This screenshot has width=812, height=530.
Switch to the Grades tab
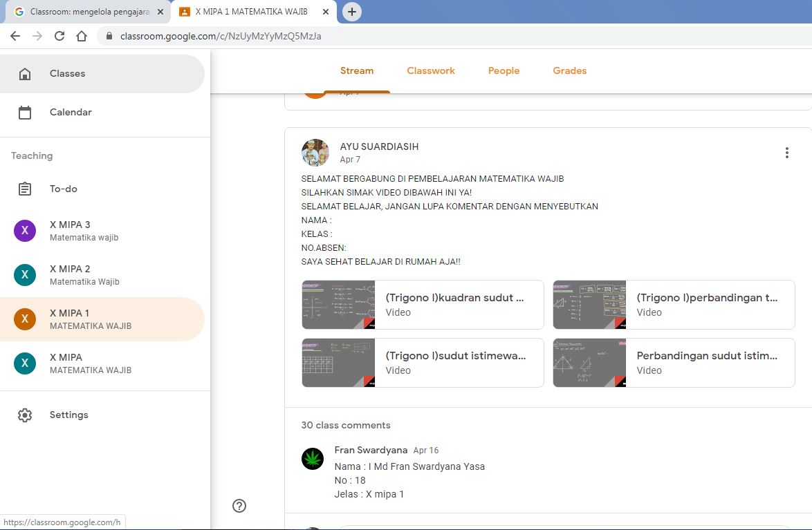[x=570, y=71]
